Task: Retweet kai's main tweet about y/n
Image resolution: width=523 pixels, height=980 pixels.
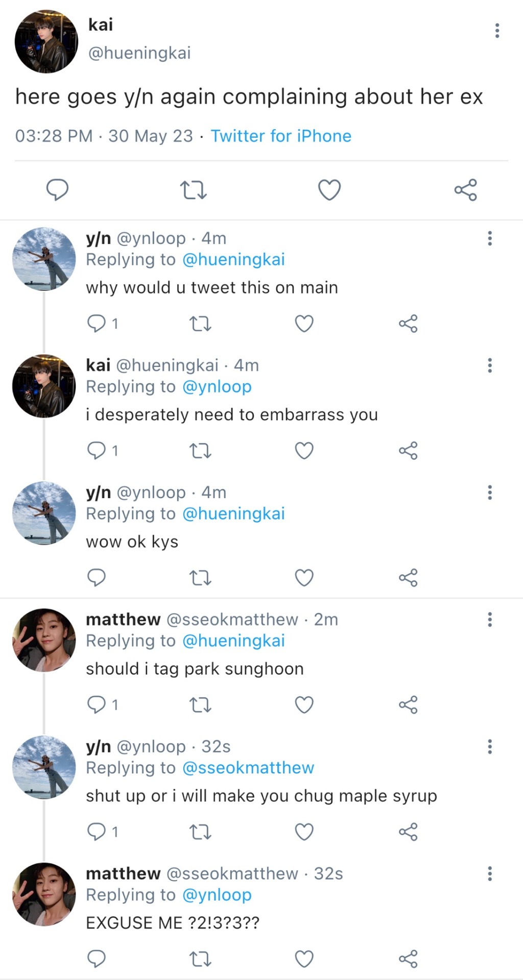Action: point(194,190)
